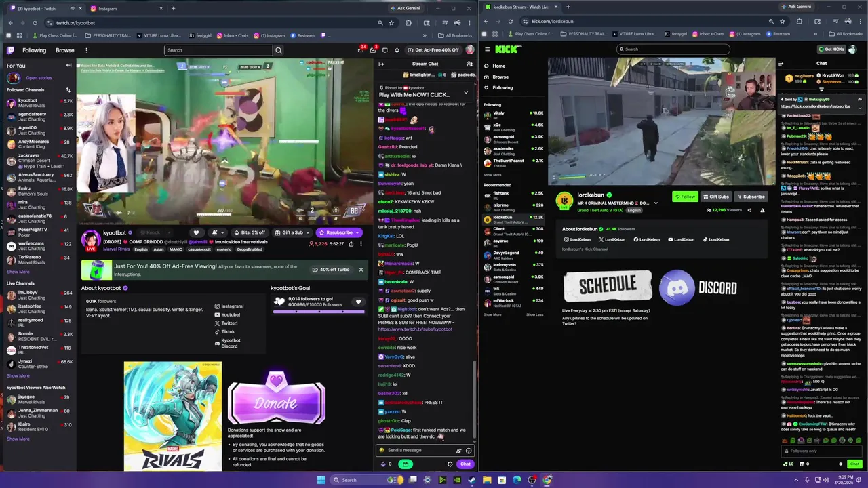Viewport: 868px width, 488px height.
Task: Open Twitch chat settings gear
Action: (450, 464)
